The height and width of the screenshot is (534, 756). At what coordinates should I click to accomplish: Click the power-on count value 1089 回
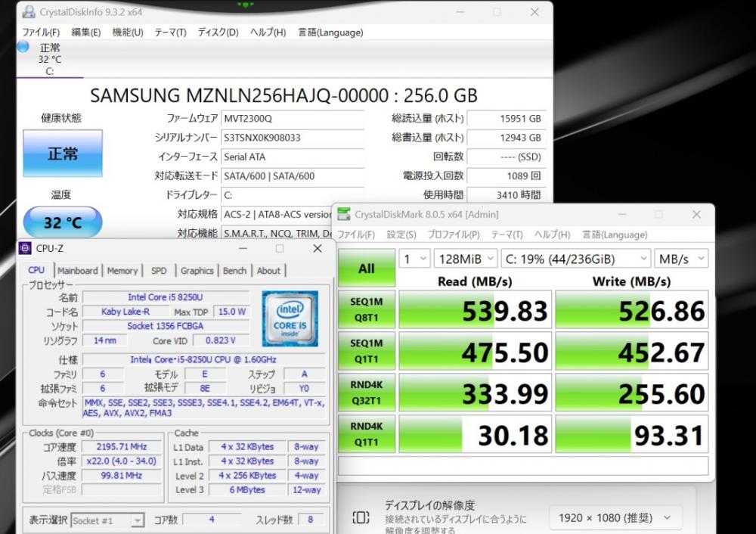507,176
